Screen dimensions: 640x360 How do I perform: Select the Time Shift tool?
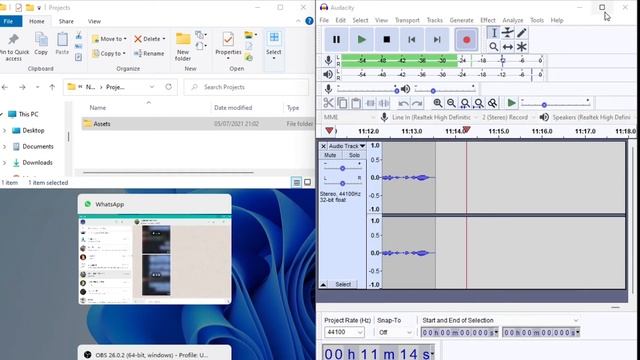[507, 47]
